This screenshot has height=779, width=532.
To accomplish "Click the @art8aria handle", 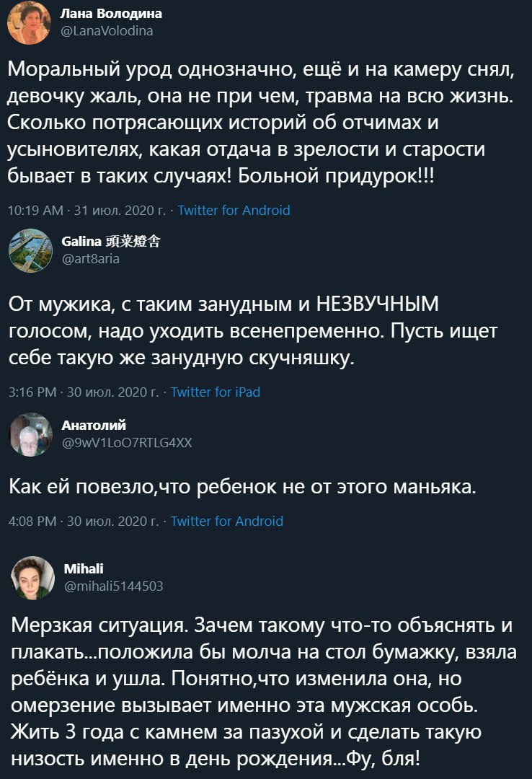I will pos(90,258).
